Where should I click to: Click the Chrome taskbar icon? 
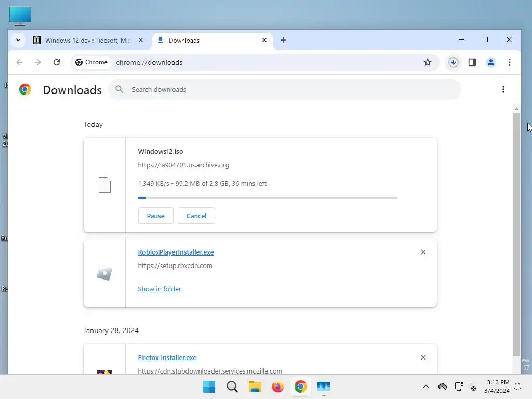pos(301,387)
